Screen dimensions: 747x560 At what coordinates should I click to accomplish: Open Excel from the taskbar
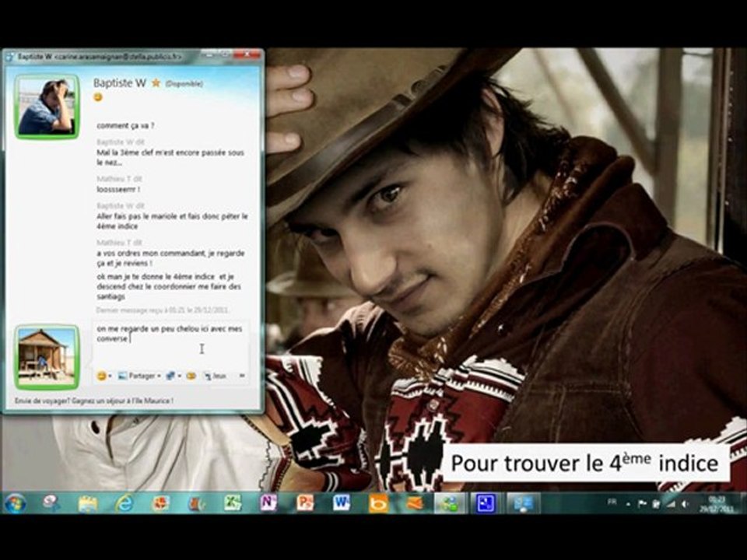pyautogui.click(x=233, y=503)
